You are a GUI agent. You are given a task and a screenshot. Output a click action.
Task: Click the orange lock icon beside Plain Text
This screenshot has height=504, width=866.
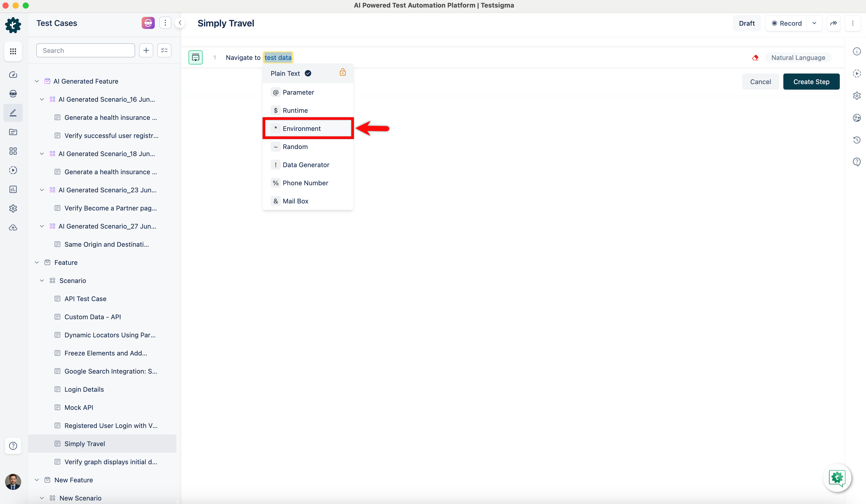[342, 73]
